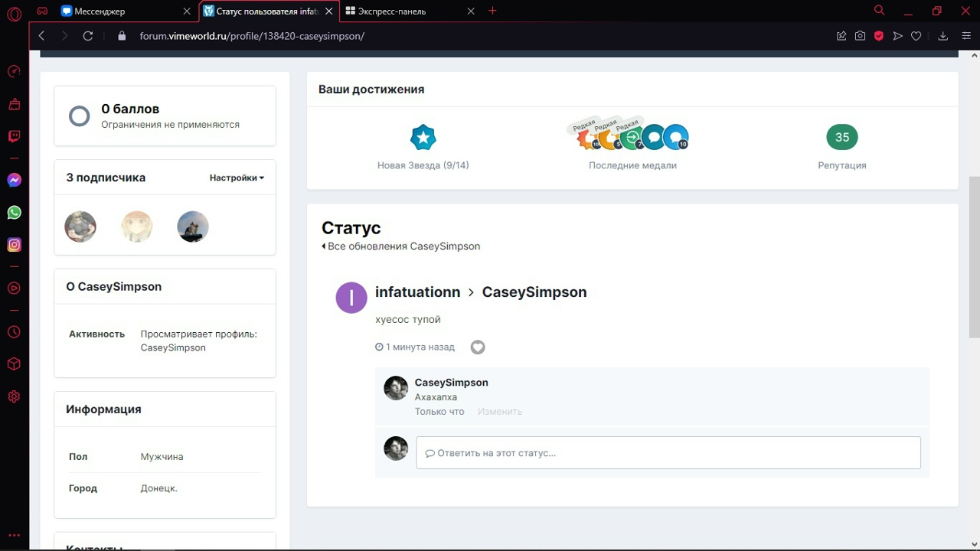Screen dimensions: 980x551
Task: Open Twitch in the Opera sidebar
Action: [x=14, y=137]
